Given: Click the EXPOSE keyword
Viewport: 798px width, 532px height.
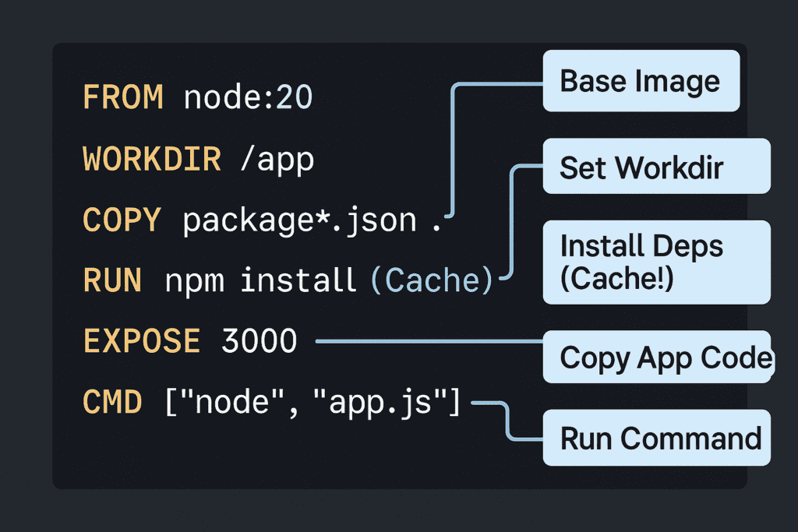Looking at the screenshot, I should click(x=142, y=340).
